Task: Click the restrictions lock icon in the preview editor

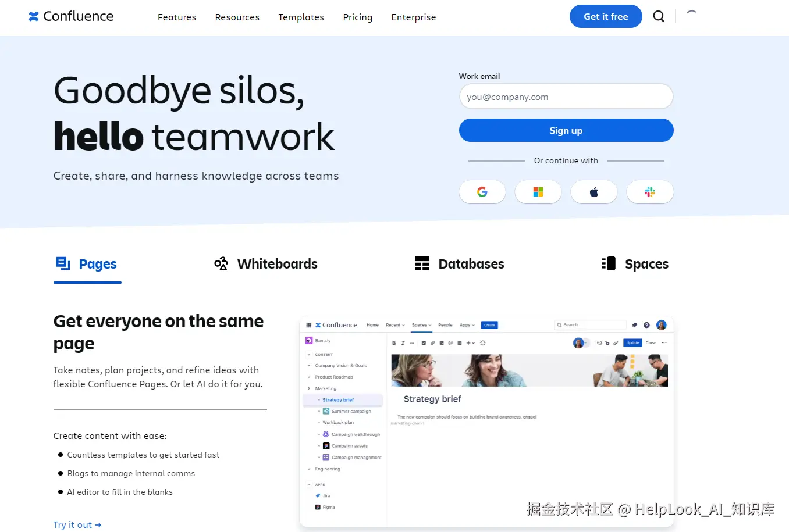Action: tap(607, 342)
